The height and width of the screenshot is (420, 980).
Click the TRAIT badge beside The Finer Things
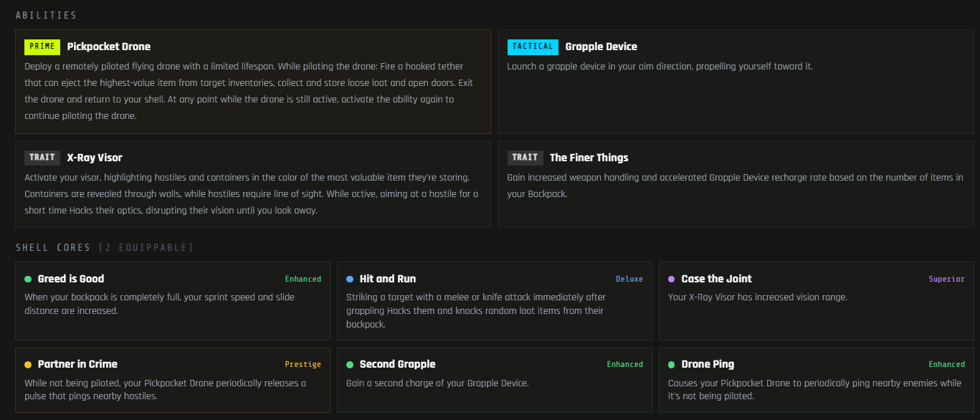525,158
